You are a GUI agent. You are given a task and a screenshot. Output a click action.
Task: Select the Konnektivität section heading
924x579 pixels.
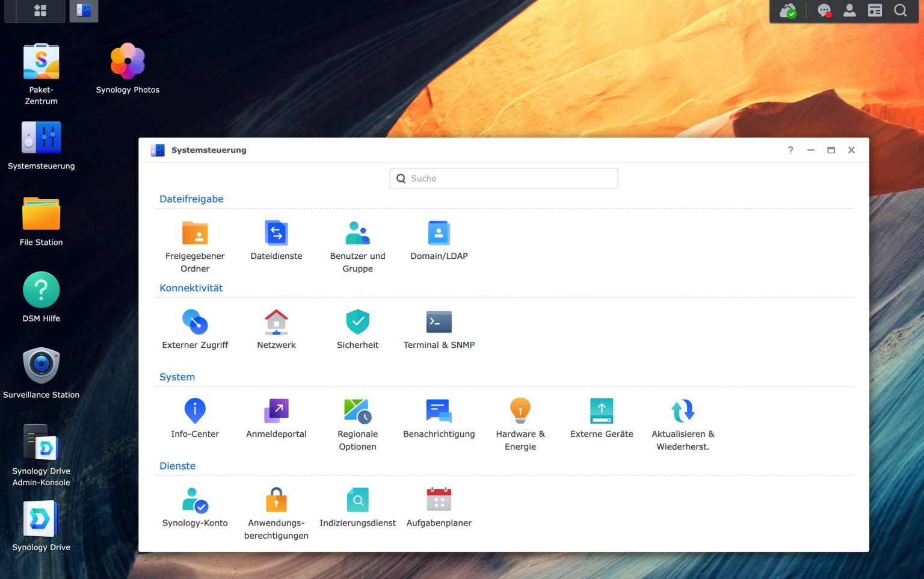click(x=191, y=288)
